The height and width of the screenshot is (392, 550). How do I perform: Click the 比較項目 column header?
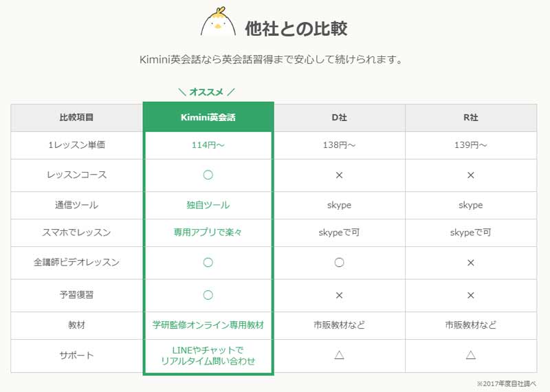76,118
